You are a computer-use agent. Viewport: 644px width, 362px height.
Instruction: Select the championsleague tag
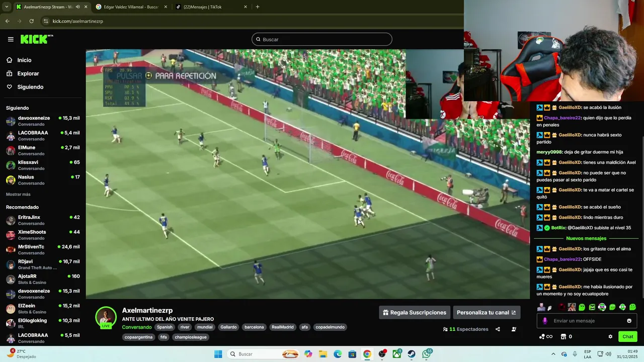click(x=191, y=337)
